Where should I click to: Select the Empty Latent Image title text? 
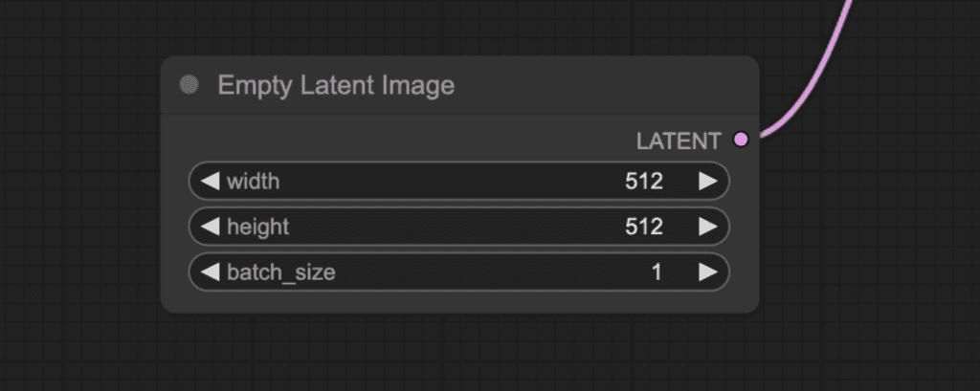click(336, 85)
